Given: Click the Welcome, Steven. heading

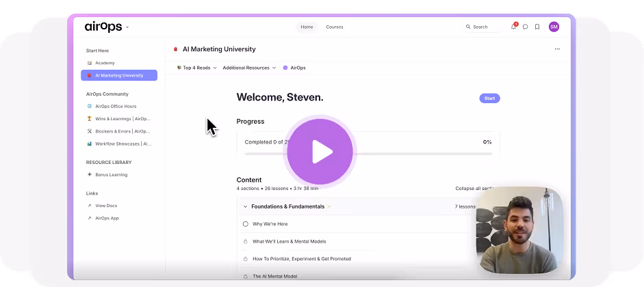Looking at the screenshot, I should point(280,98).
